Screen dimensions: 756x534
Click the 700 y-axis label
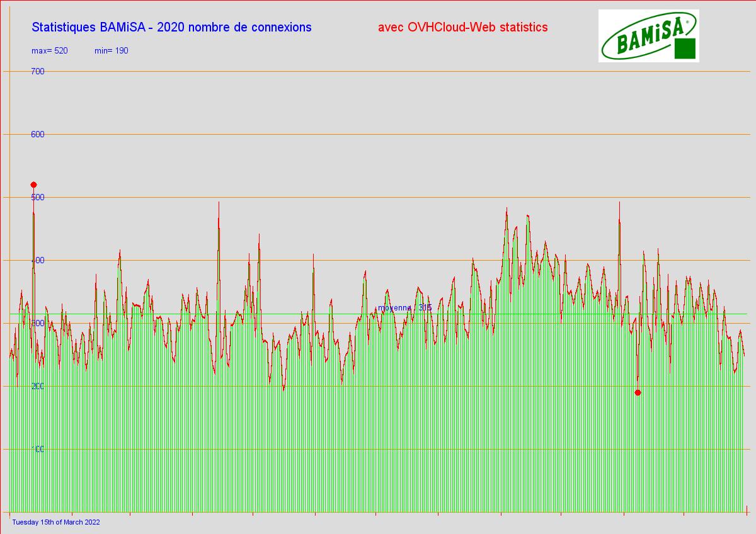[38, 71]
